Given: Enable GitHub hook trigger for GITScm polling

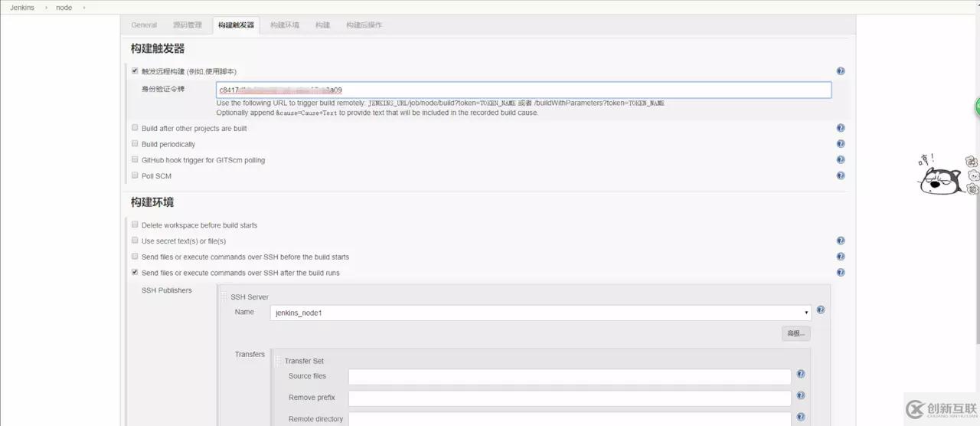Looking at the screenshot, I should pos(135,159).
